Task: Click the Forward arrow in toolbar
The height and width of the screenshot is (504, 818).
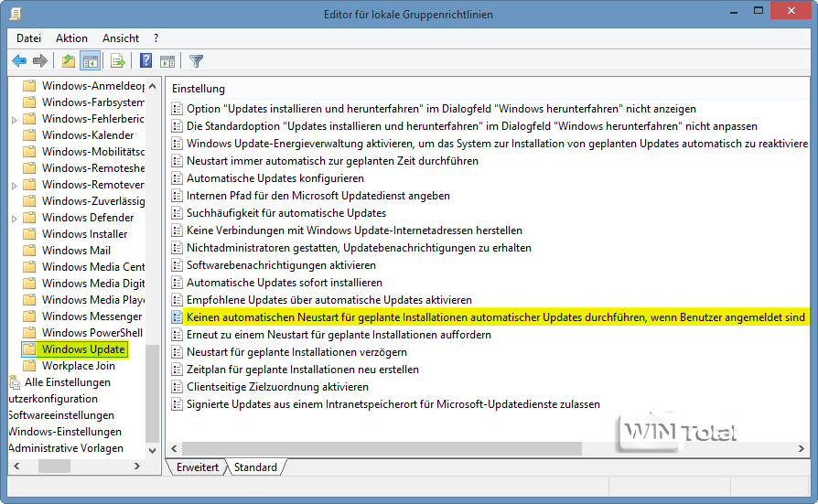Action: [x=40, y=61]
